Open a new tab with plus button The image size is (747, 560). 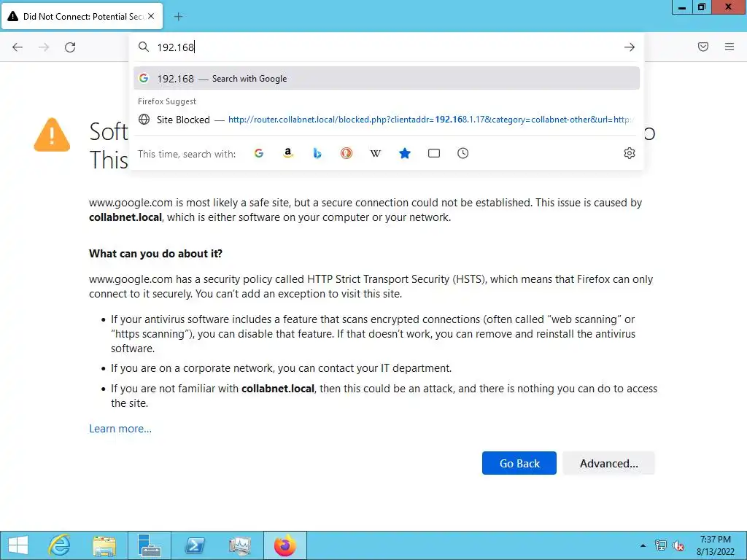pos(178,17)
